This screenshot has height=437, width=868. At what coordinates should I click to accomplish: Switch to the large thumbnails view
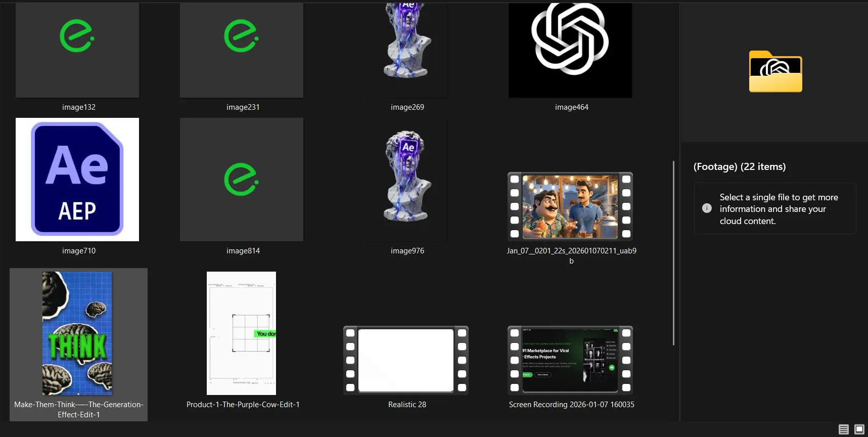[x=859, y=429]
